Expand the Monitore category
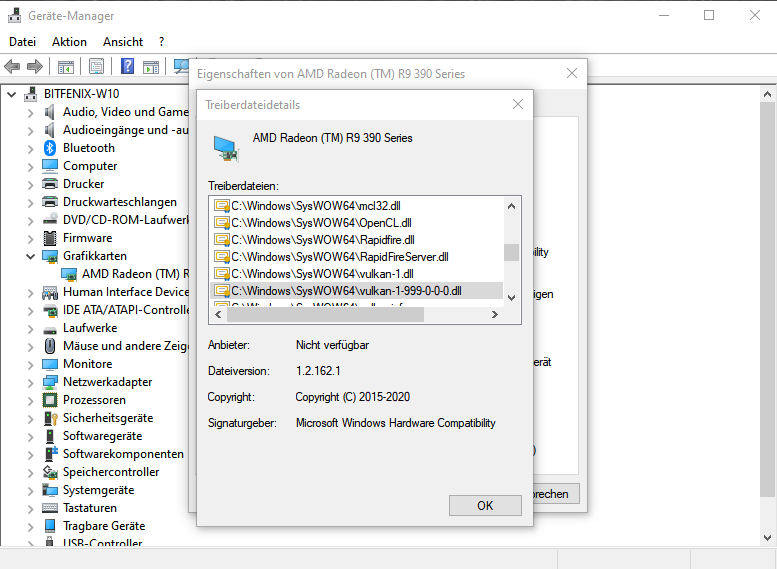 click(x=31, y=365)
